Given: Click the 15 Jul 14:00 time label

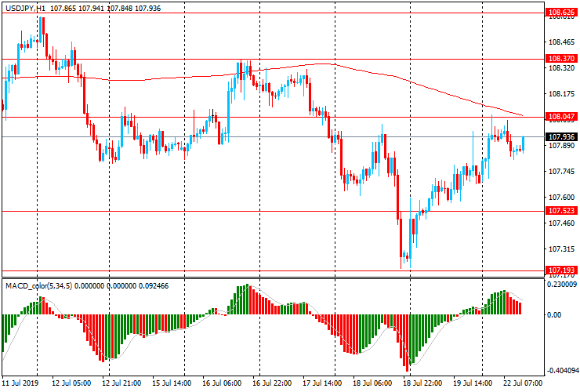Looking at the screenshot, I should [172, 383].
